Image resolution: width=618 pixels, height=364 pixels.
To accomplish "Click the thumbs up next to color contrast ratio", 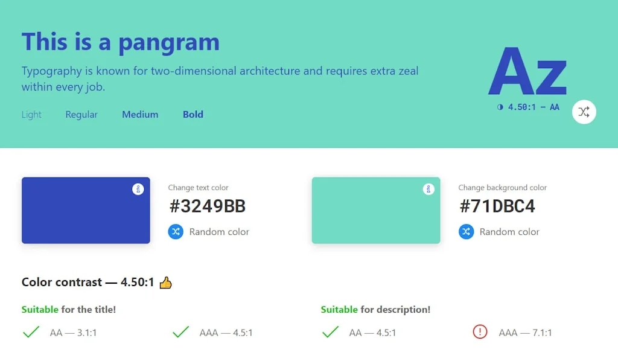I will tap(167, 282).
